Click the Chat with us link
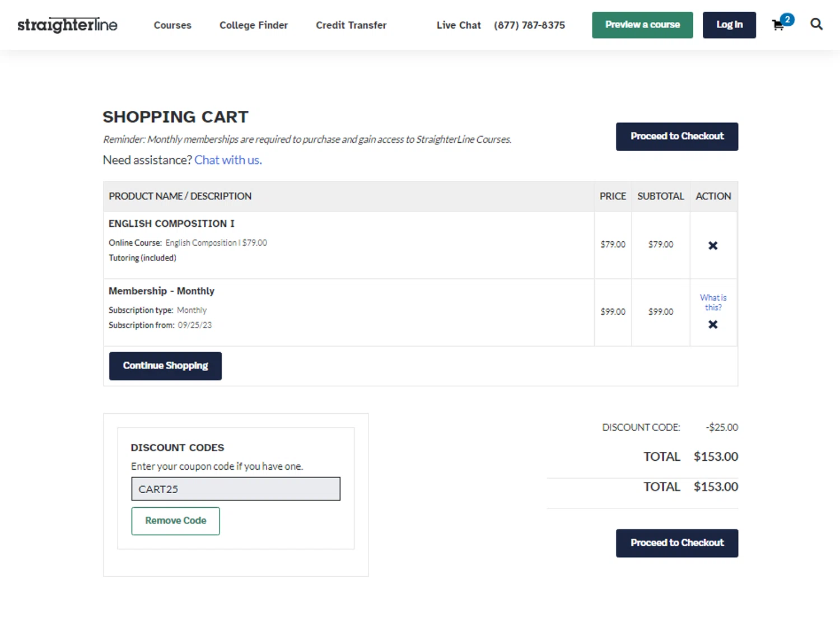The width and height of the screenshot is (840, 636). (228, 160)
